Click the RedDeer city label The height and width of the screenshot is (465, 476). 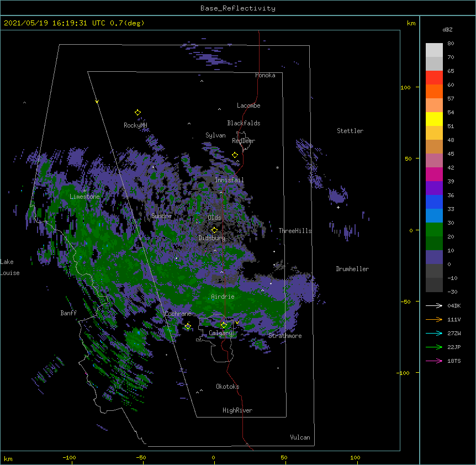(x=244, y=141)
